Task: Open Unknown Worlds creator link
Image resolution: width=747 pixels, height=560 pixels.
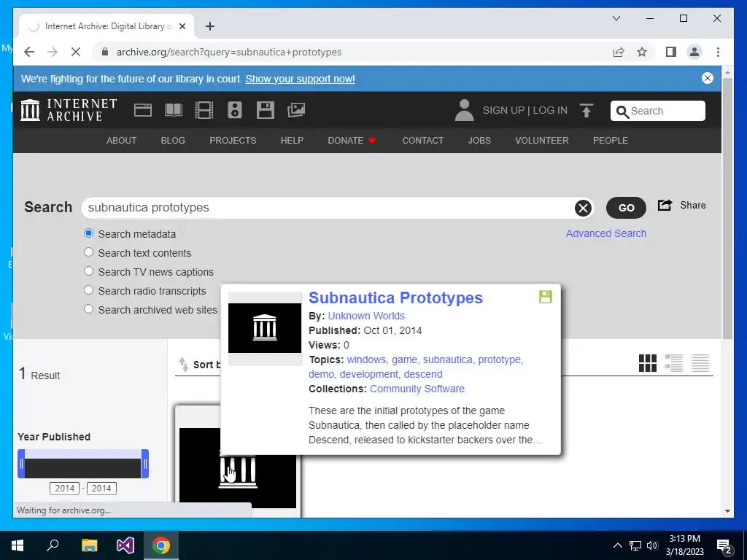Action: click(x=366, y=316)
